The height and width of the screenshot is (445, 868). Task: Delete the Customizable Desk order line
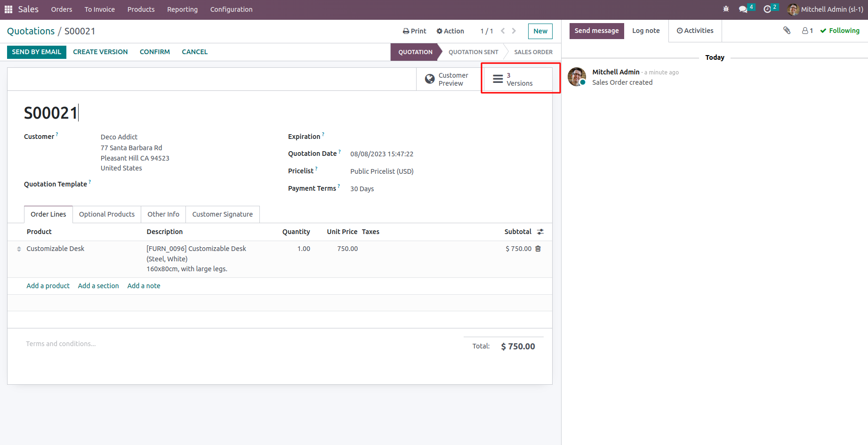[x=538, y=249]
